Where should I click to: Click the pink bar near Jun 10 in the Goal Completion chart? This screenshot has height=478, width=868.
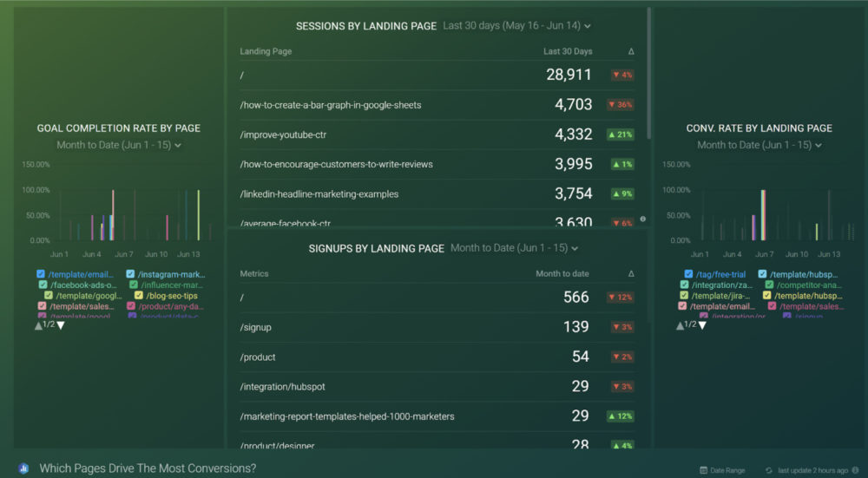click(x=168, y=227)
